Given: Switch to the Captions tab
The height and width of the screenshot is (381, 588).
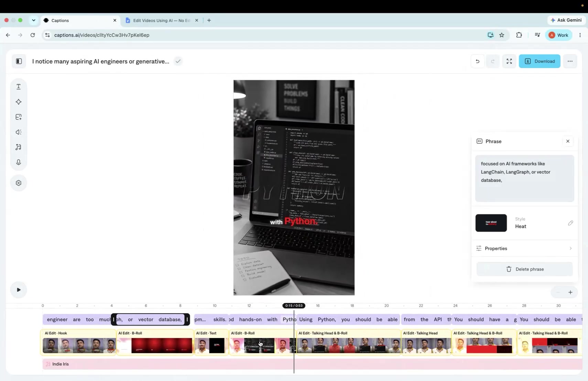Looking at the screenshot, I should 80,20.
